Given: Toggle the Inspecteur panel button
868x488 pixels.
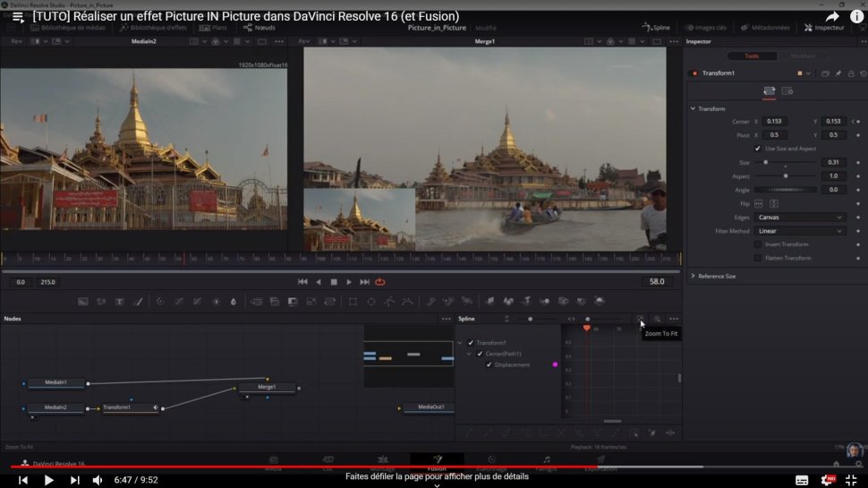Looking at the screenshot, I should (824, 27).
